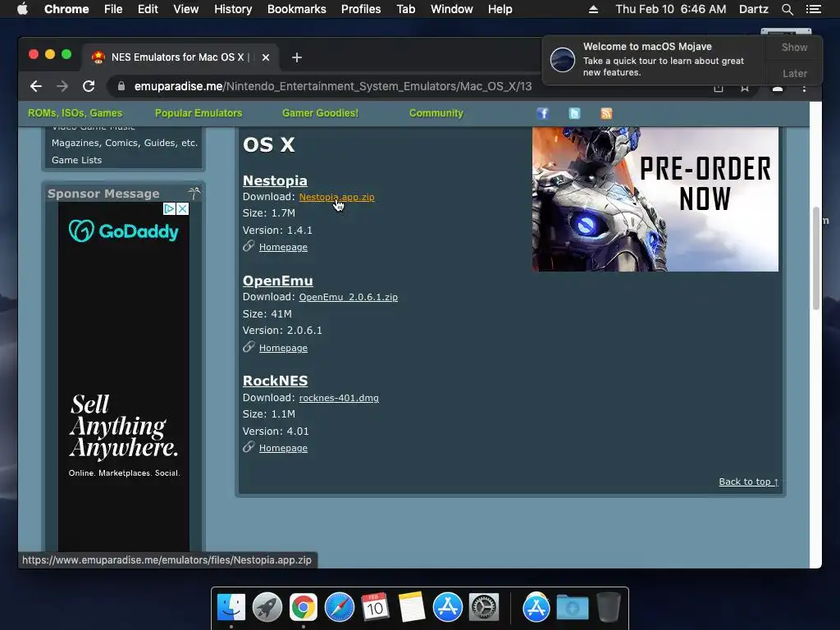This screenshot has width=840, height=630.
Task: Click the Chrome address bar URL
Action: [333, 86]
